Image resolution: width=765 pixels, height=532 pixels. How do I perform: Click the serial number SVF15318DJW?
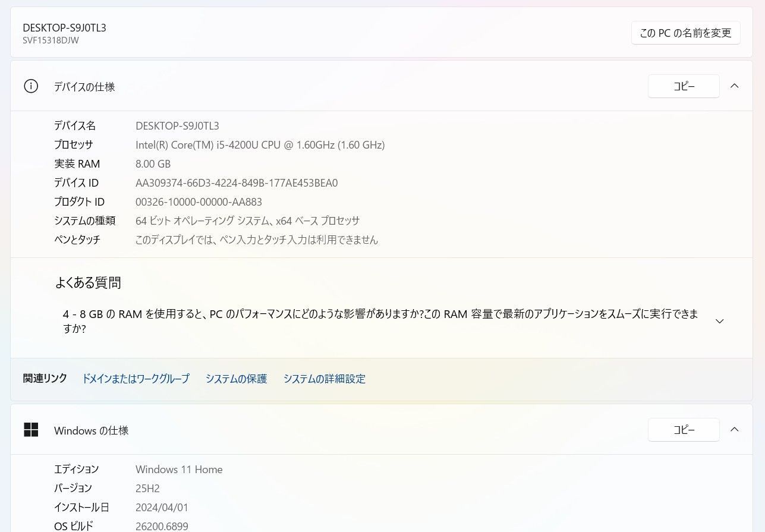(x=51, y=40)
